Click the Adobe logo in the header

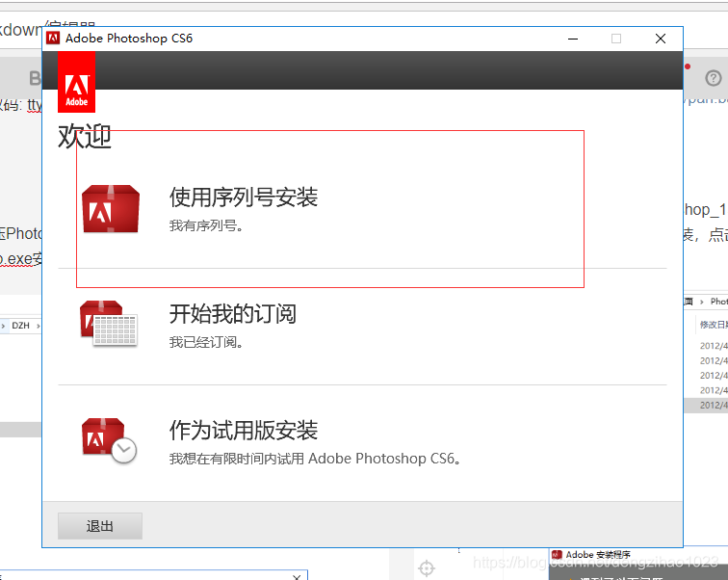click(77, 82)
